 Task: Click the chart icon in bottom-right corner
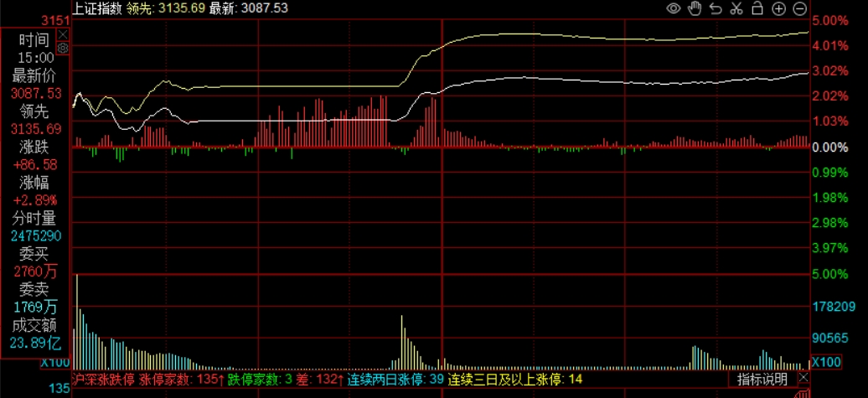(802, 392)
